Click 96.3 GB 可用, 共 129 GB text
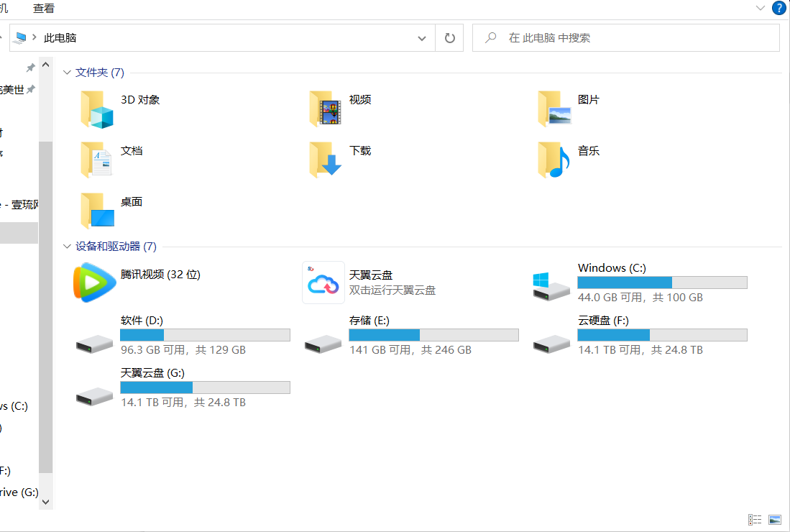Screen dimensions: 790x532 [x=183, y=350]
